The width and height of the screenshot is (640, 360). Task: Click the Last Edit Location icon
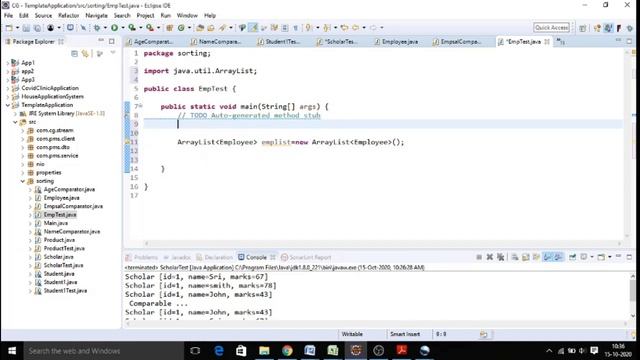pyautogui.click(x=344, y=28)
